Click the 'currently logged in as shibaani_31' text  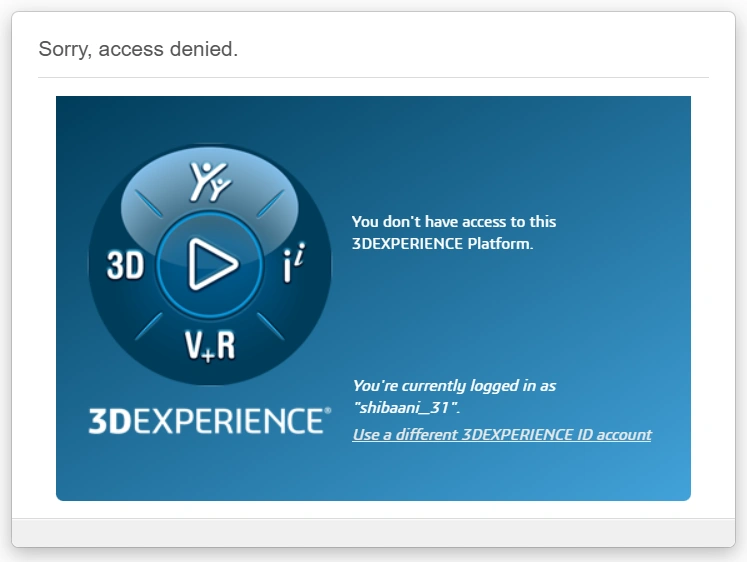(454, 396)
